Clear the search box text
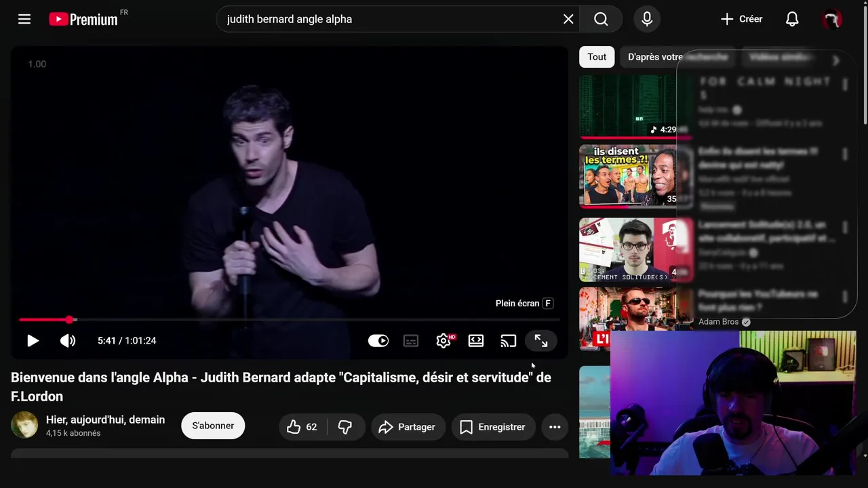 568,19
